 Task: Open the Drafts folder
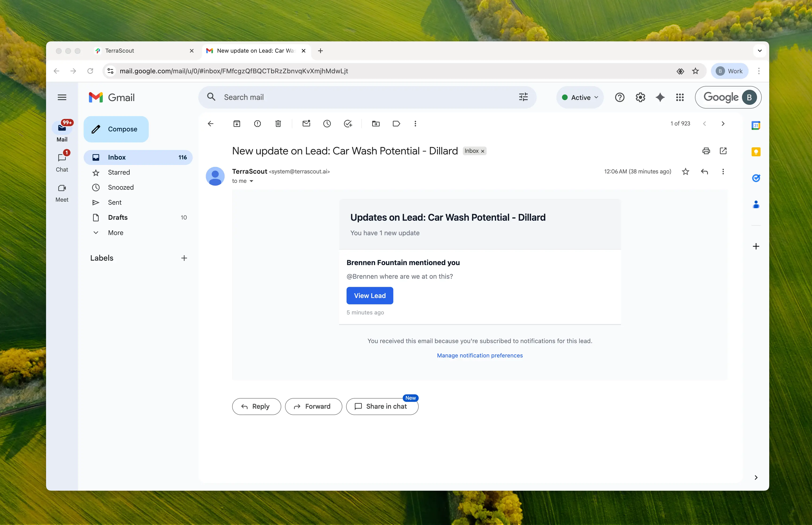(x=117, y=218)
